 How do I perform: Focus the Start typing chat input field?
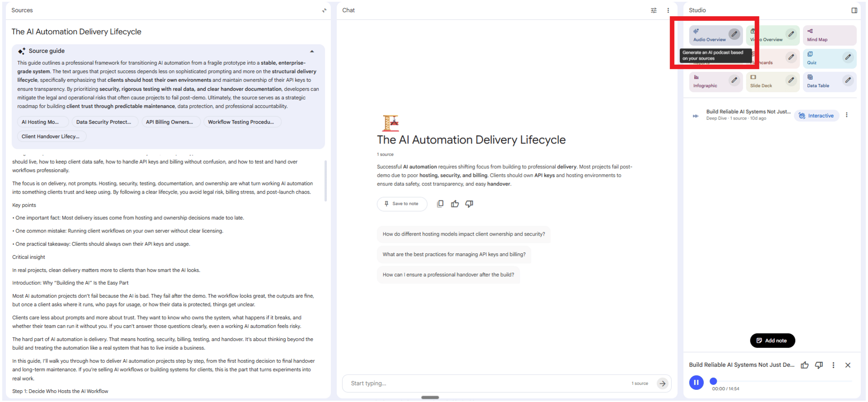pyautogui.click(x=488, y=383)
